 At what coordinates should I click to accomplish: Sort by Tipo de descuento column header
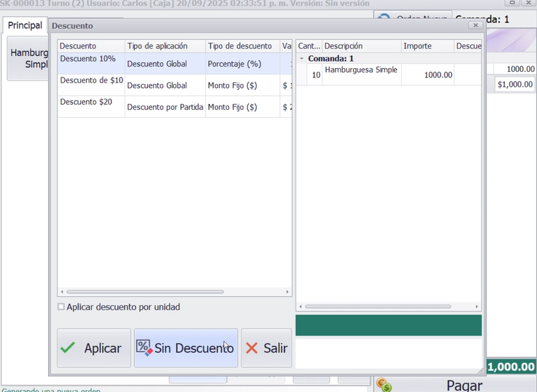[242, 46]
